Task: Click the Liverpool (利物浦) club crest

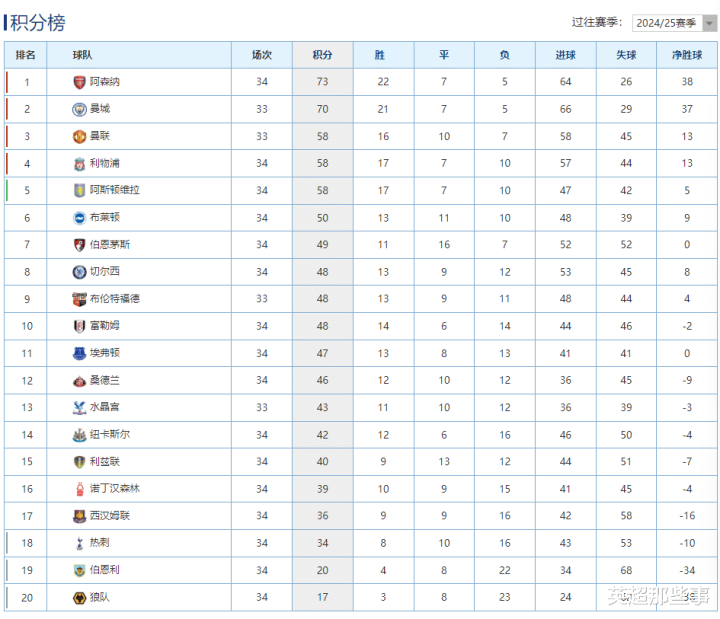Action: (80, 163)
